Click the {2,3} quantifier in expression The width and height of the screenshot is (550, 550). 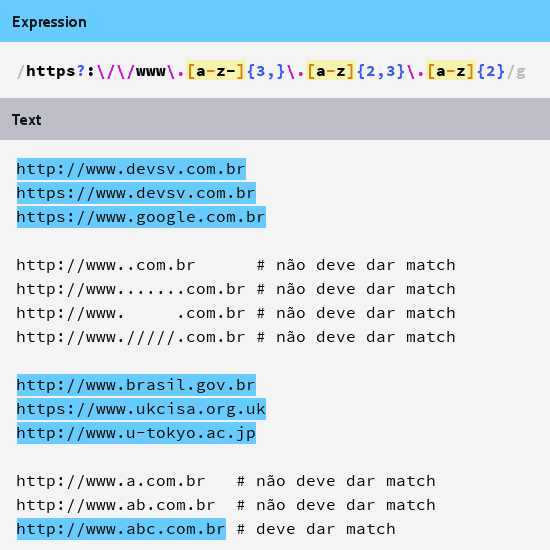coord(381,71)
